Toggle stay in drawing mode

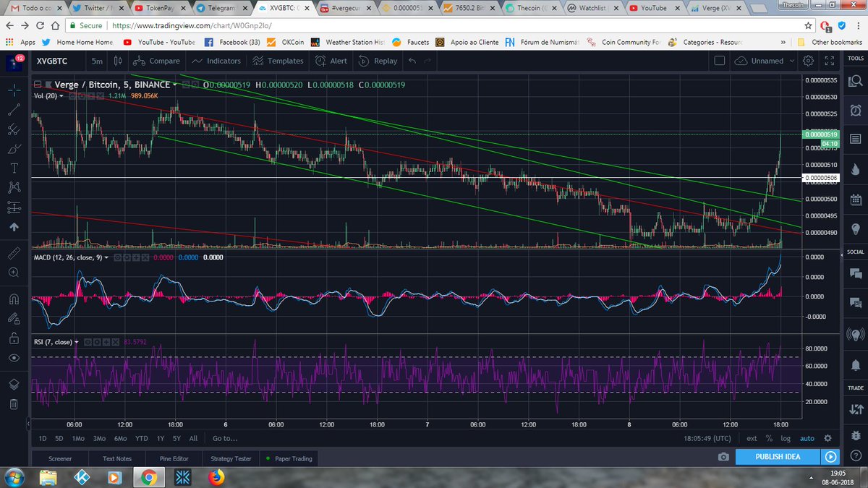tap(14, 318)
